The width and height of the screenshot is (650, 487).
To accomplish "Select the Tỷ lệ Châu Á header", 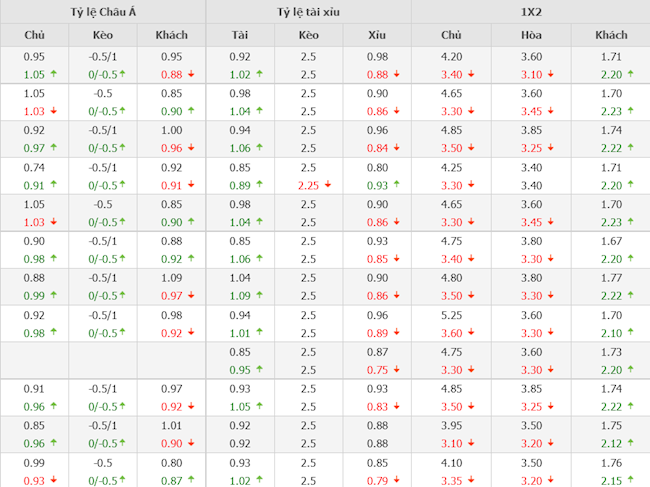I will pos(102,12).
